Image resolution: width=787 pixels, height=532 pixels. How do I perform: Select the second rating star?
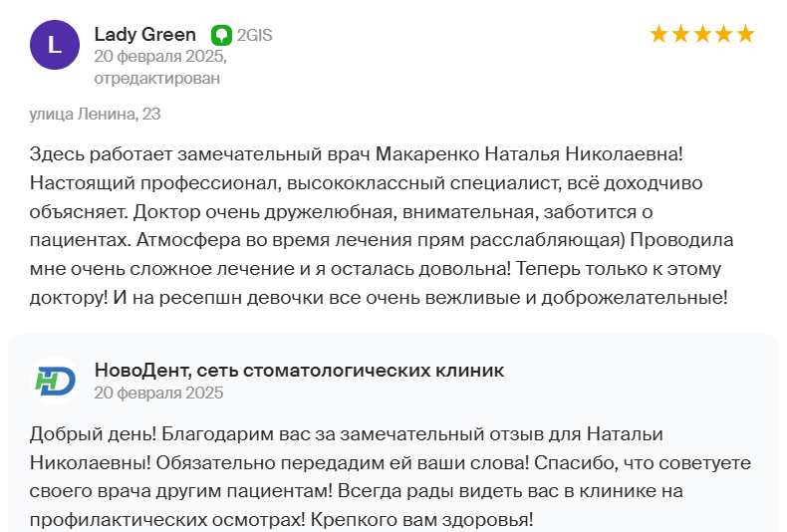click(680, 35)
